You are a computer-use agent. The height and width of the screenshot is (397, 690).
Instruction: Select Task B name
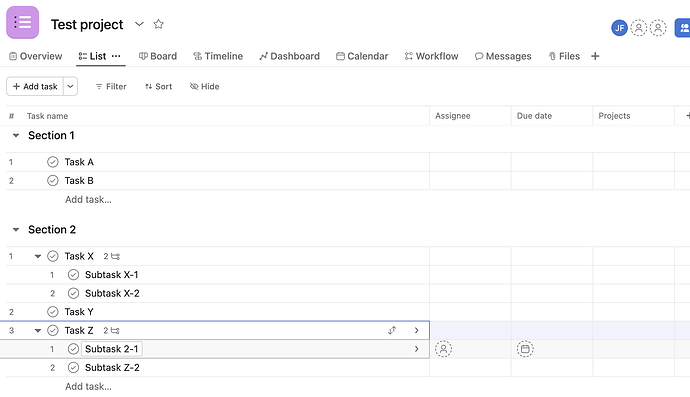click(x=79, y=180)
